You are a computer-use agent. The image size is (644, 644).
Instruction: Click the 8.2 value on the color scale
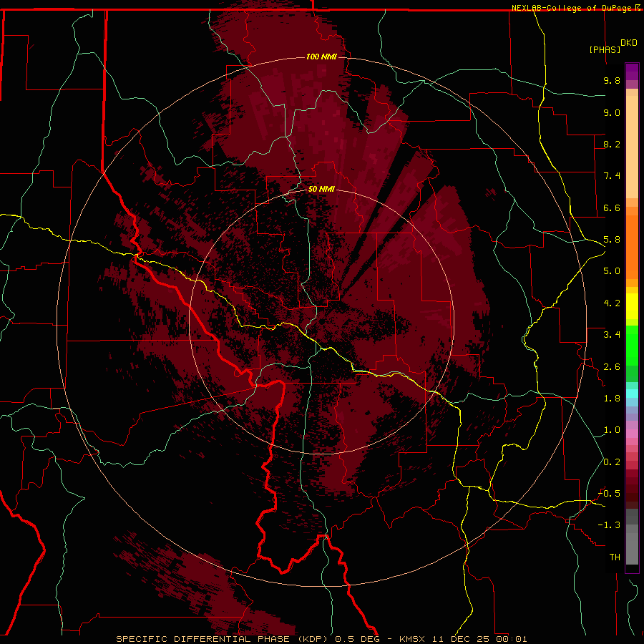click(x=612, y=144)
